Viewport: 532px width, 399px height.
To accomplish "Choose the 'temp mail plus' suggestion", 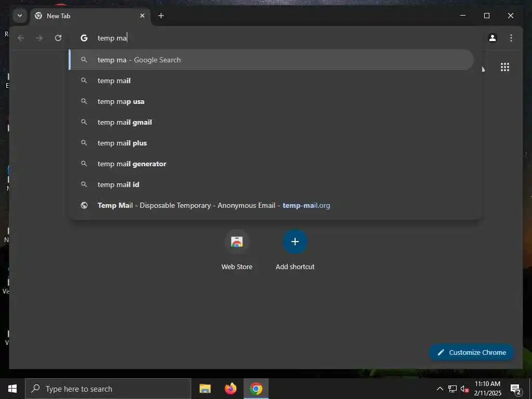I will (271, 143).
